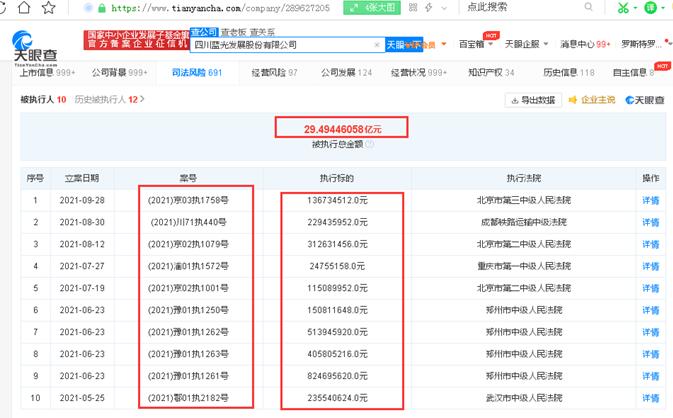Click the 立案日期 column header
The height and width of the screenshot is (418, 673).
point(82,178)
